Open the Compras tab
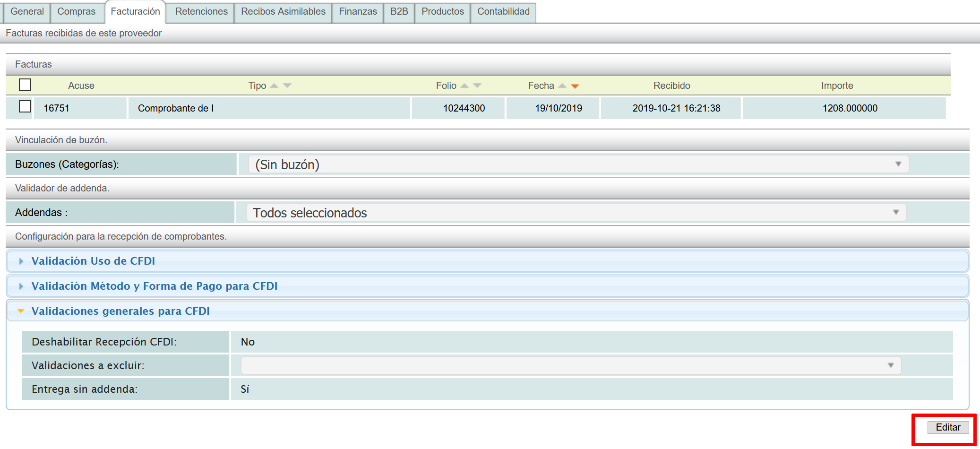Viewport: 980px width, 449px height. click(x=76, y=11)
